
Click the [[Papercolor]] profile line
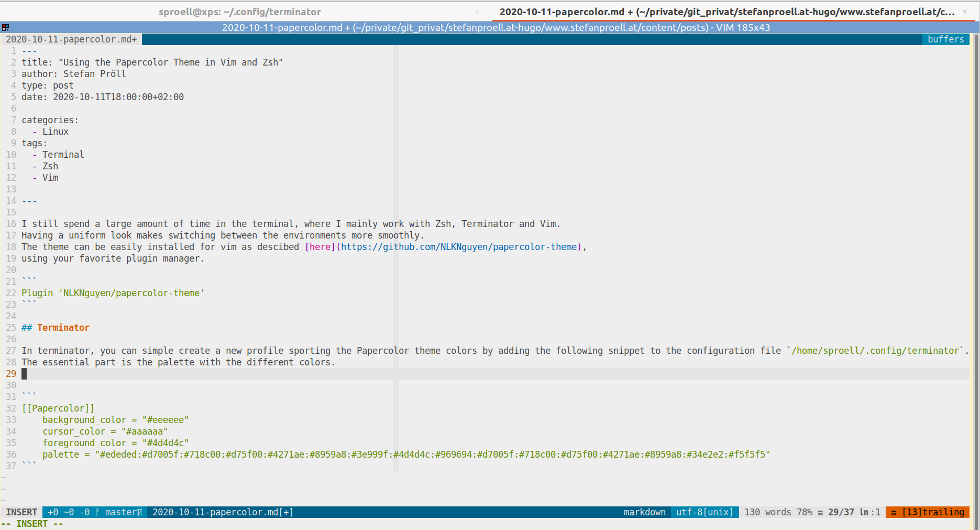point(58,408)
